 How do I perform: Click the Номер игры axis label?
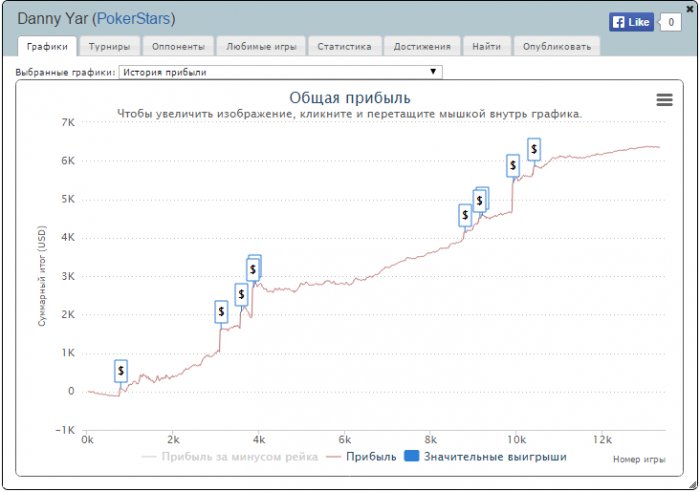point(639,459)
